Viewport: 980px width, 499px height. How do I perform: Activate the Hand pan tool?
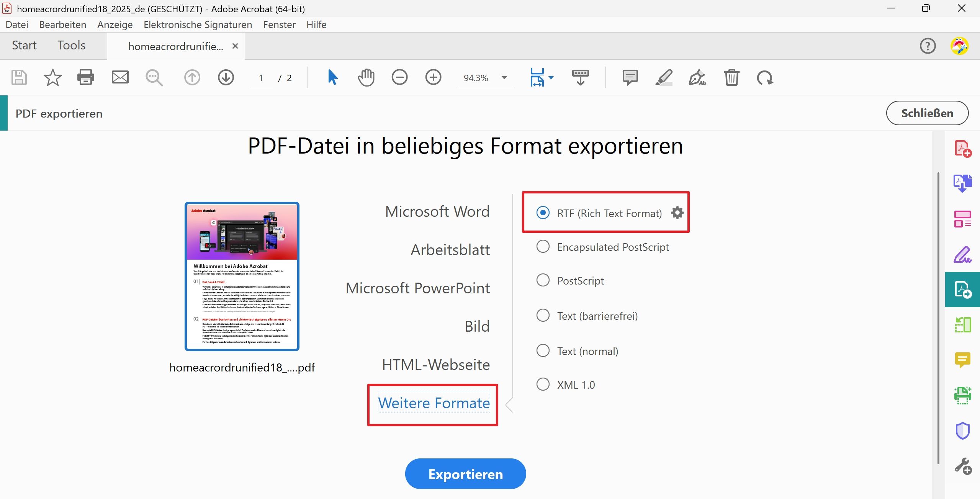point(366,78)
